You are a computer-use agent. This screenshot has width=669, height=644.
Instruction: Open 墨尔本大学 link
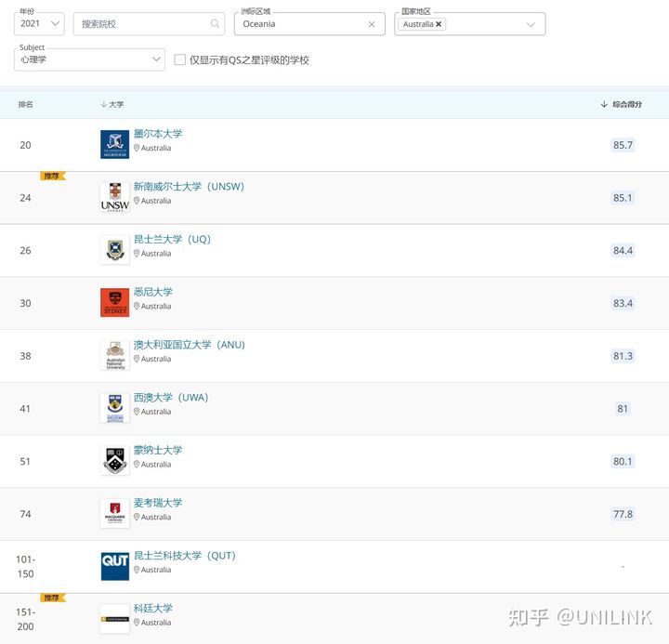click(x=158, y=134)
